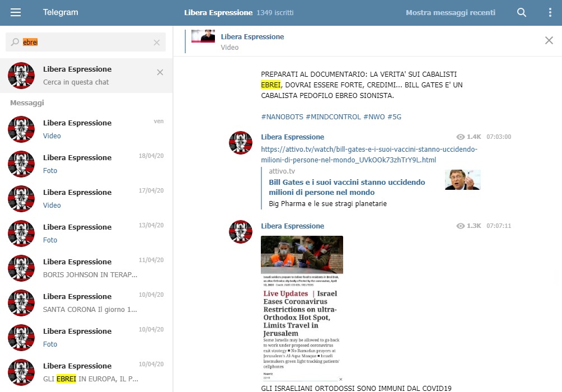Click the 'Messaggi' section header
The image size is (562, 392).
click(x=27, y=103)
